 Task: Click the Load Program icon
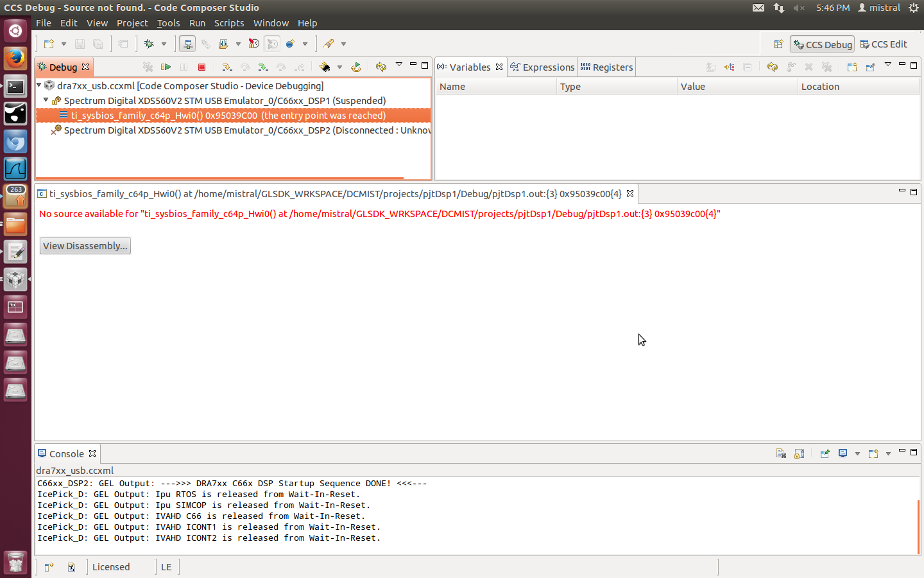223,44
